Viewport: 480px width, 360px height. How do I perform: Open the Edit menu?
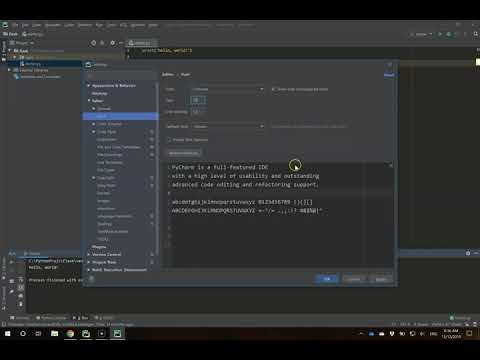click(x=25, y=25)
